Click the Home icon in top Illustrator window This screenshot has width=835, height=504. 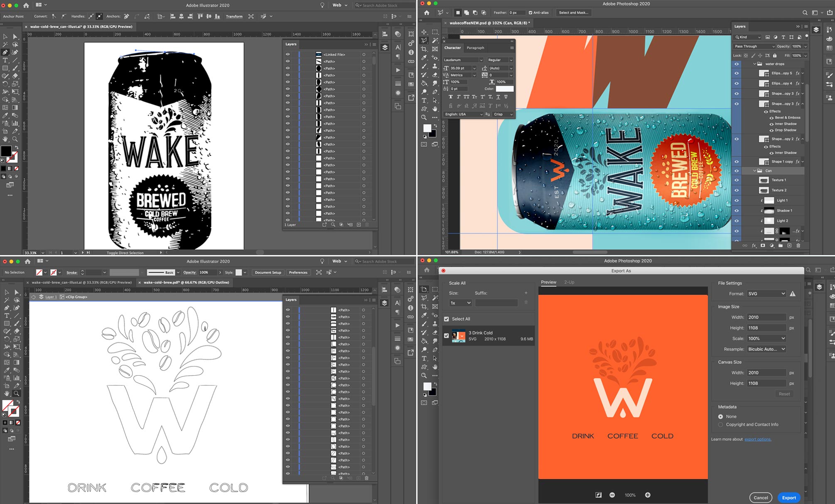click(x=26, y=5)
